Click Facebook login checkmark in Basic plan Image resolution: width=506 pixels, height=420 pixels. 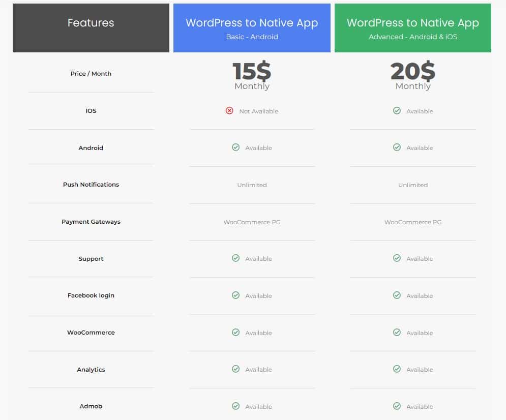(x=235, y=295)
